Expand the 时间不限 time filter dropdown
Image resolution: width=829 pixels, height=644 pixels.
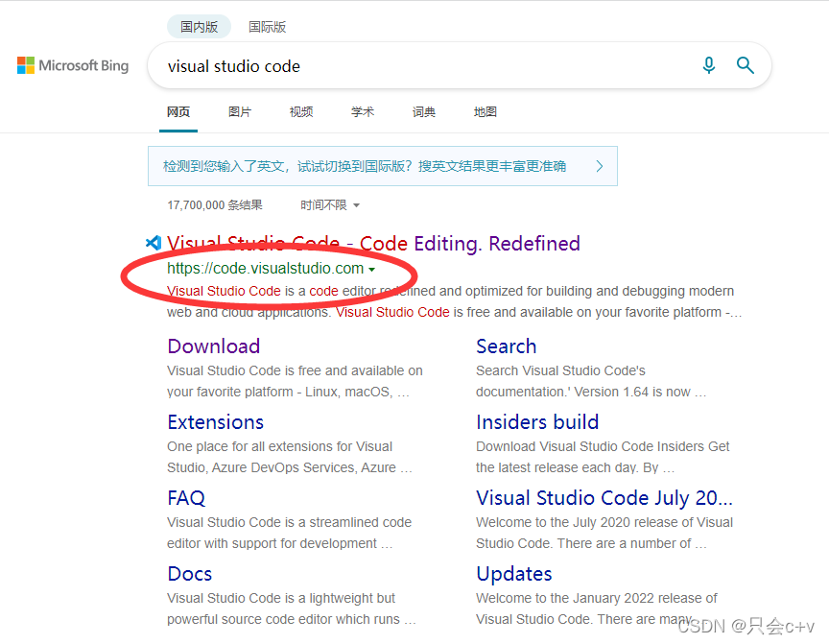[330, 205]
